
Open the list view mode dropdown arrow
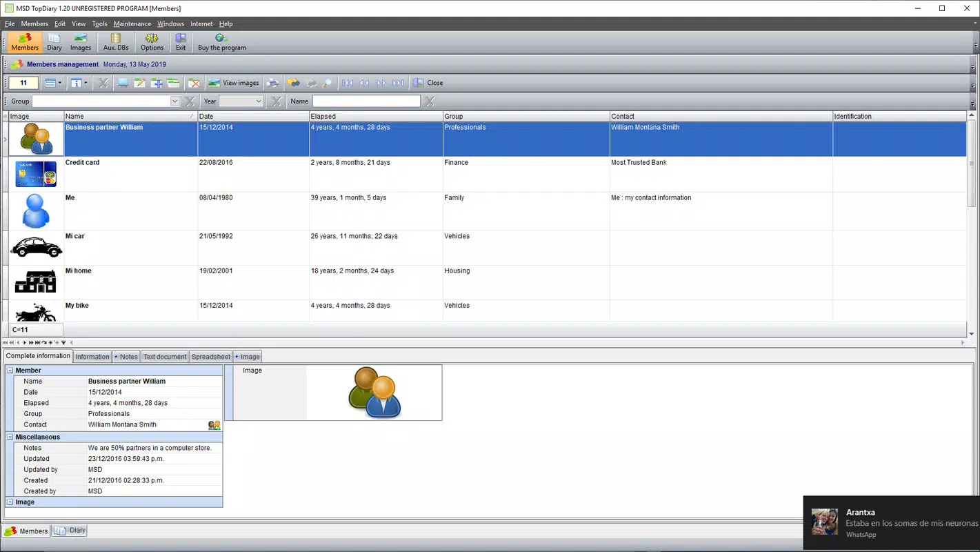[x=60, y=83]
